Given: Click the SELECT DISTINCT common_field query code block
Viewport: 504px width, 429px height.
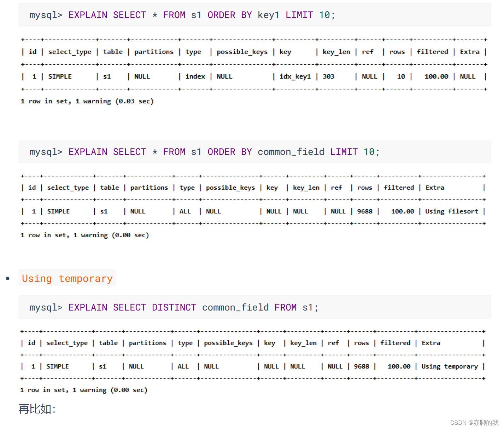Looking at the screenshot, I should point(255,307).
